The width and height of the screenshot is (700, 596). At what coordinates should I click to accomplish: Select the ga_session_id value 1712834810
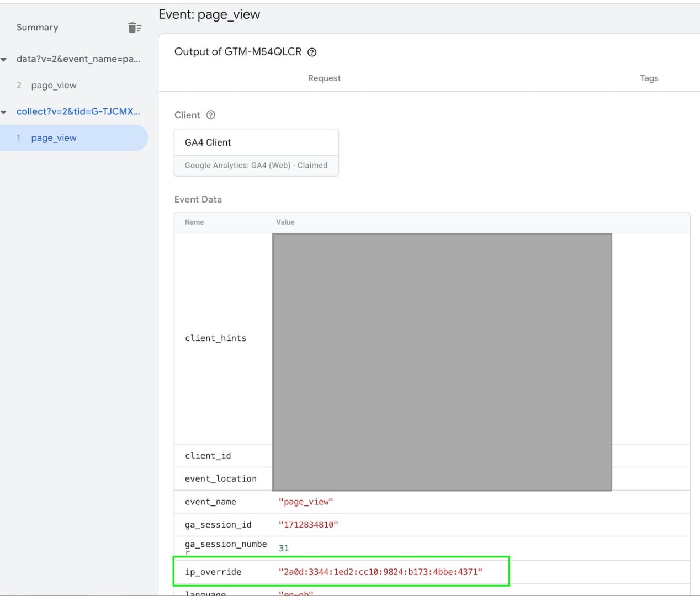click(x=307, y=524)
